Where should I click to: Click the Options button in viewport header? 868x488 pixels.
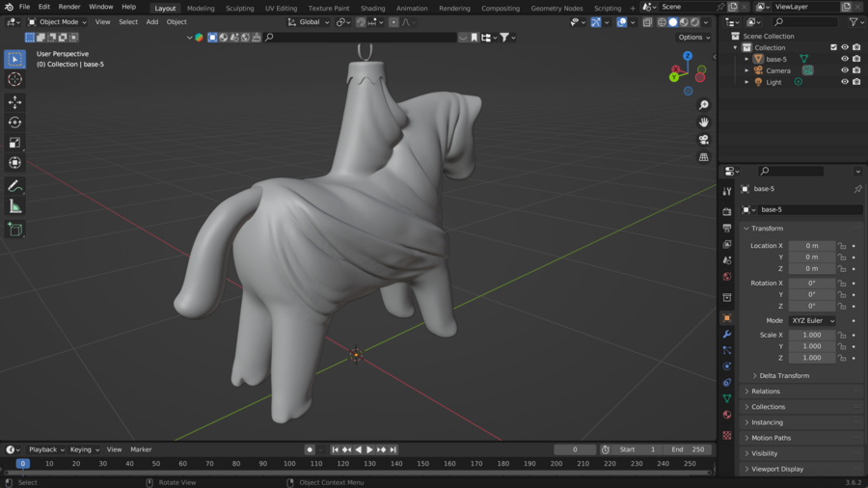[x=692, y=38]
